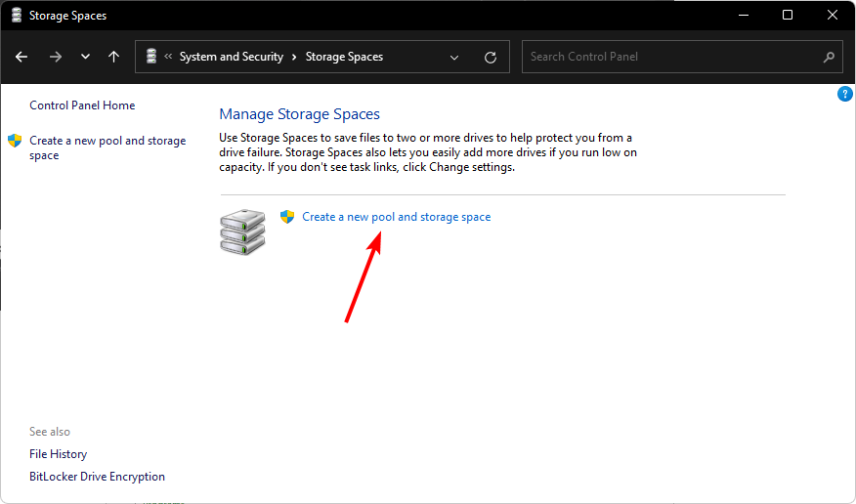Open the Recent locations dropdown arrow
Viewport: 856px width, 504px height.
[x=85, y=57]
